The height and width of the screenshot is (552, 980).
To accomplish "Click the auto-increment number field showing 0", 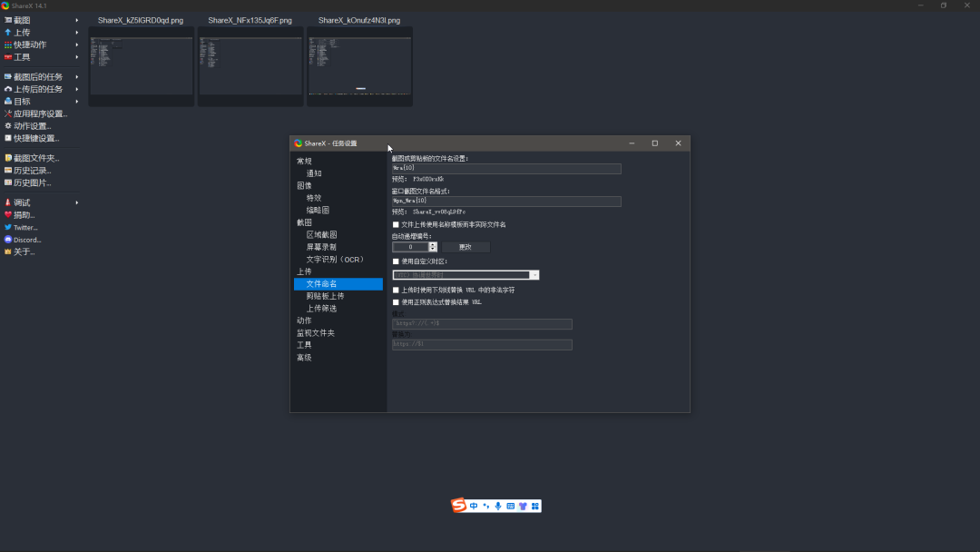I will click(x=411, y=247).
